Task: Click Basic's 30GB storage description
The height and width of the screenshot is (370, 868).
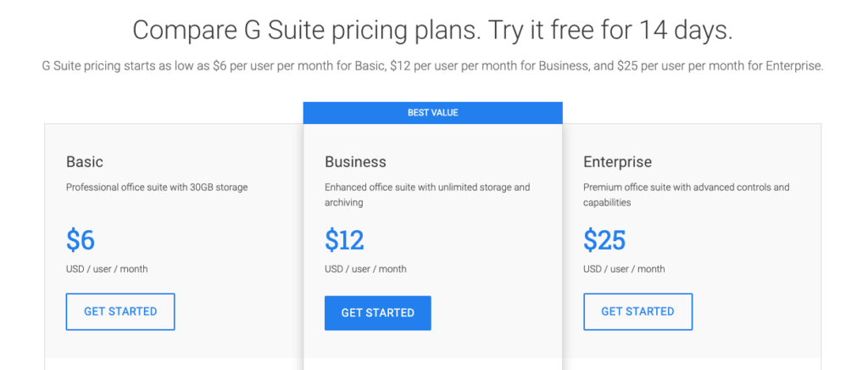Action: point(157,188)
